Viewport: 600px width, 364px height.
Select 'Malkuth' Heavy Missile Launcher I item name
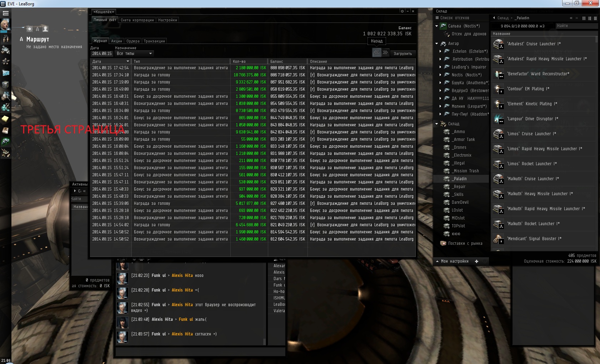pyautogui.click(x=540, y=194)
